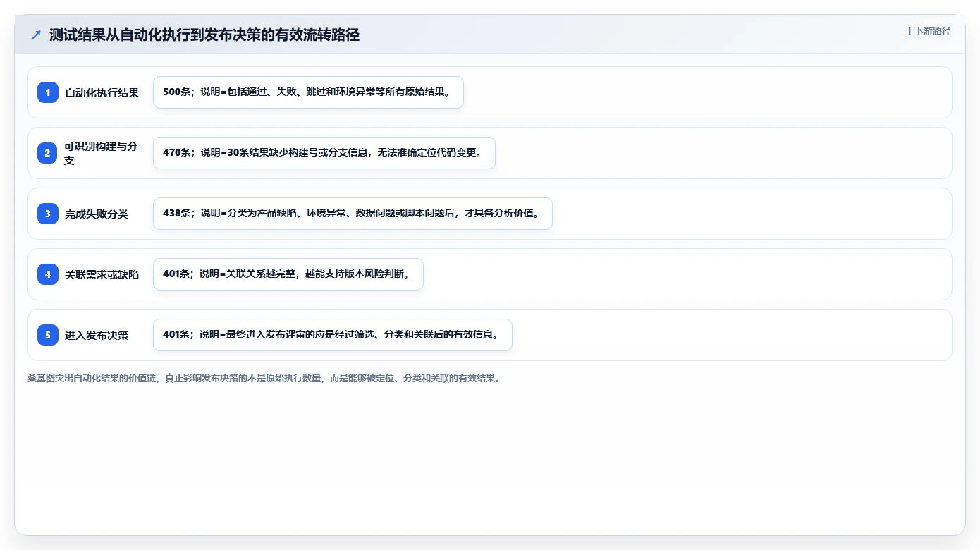This screenshot has height=550, width=980.
Task: Open the 500条 description box
Action: tap(308, 92)
